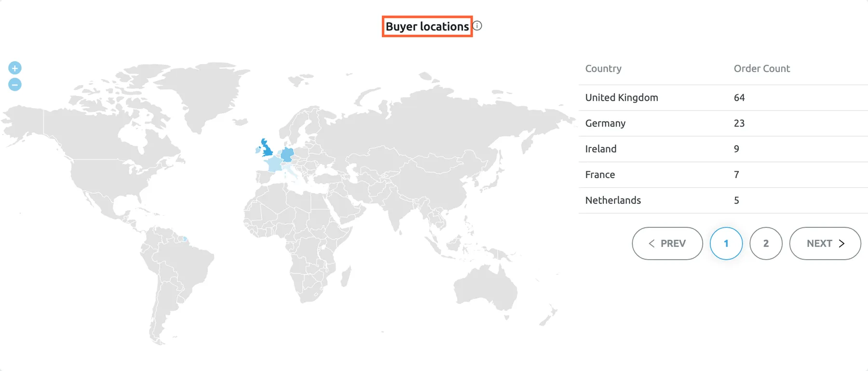868x371 pixels.
Task: Open the Buyer locations info icon
Action: coord(477,26)
